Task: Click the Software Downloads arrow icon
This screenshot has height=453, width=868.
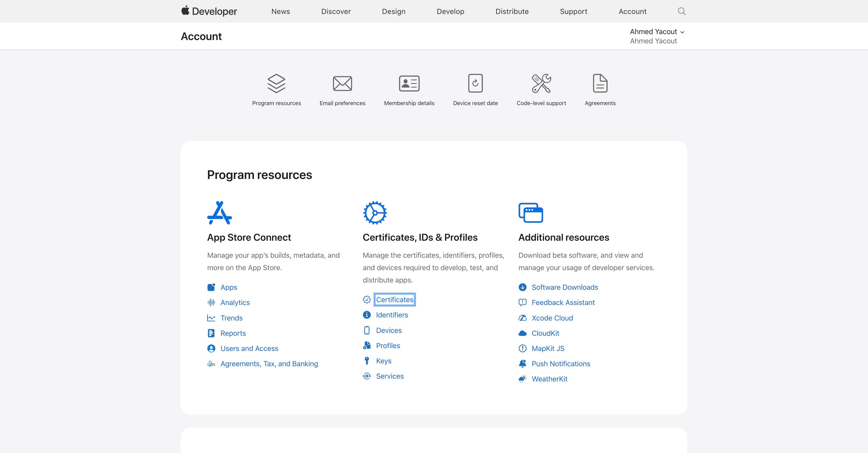Action: [x=522, y=287]
